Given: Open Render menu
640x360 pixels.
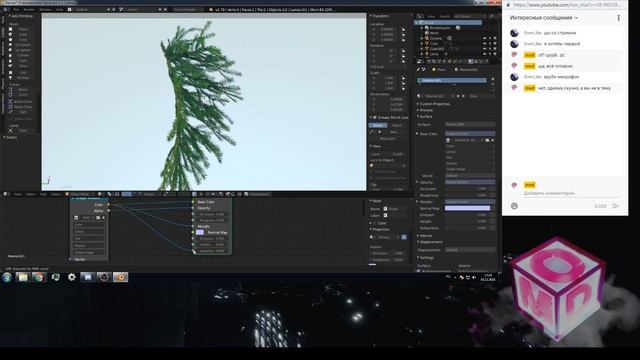Looking at the screenshot, I should tap(29, 9).
